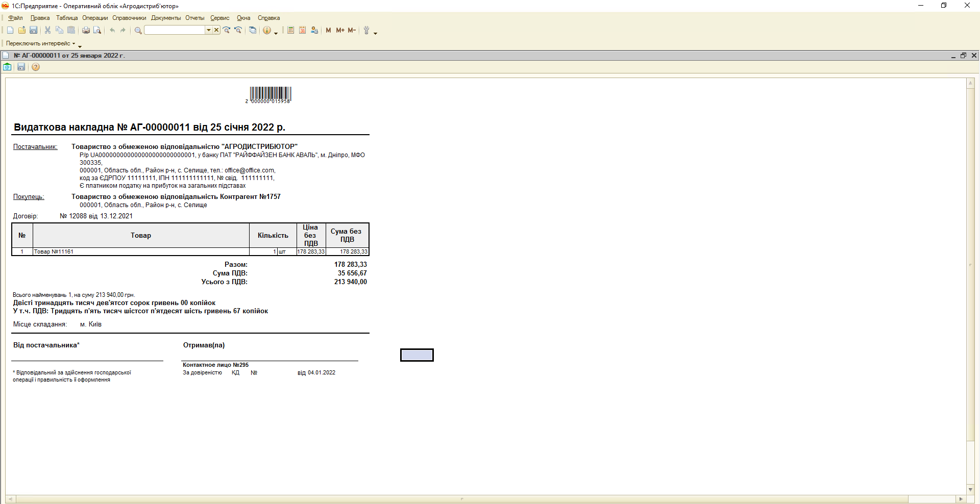Open the Справочники menu
Viewport: 980px width, 504px height.
[x=129, y=18]
